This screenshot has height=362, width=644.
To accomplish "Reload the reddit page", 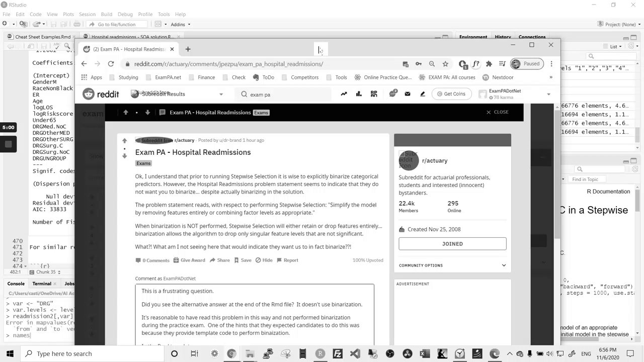I will click(x=111, y=64).
